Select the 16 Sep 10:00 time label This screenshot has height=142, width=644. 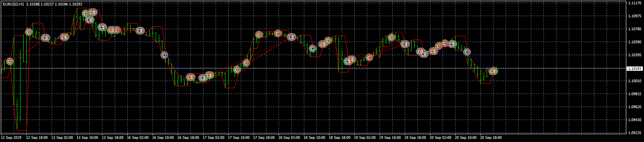(x=164, y=138)
